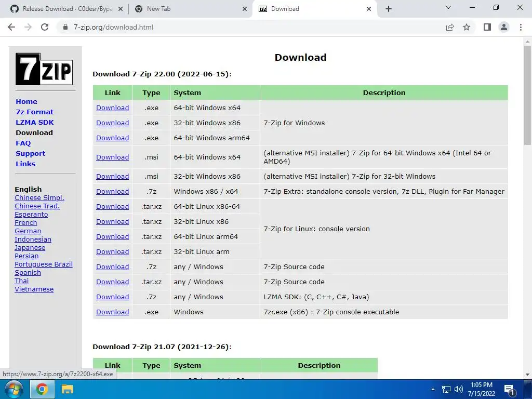Switch language to Persian
The image size is (532, 399).
[x=26, y=256]
